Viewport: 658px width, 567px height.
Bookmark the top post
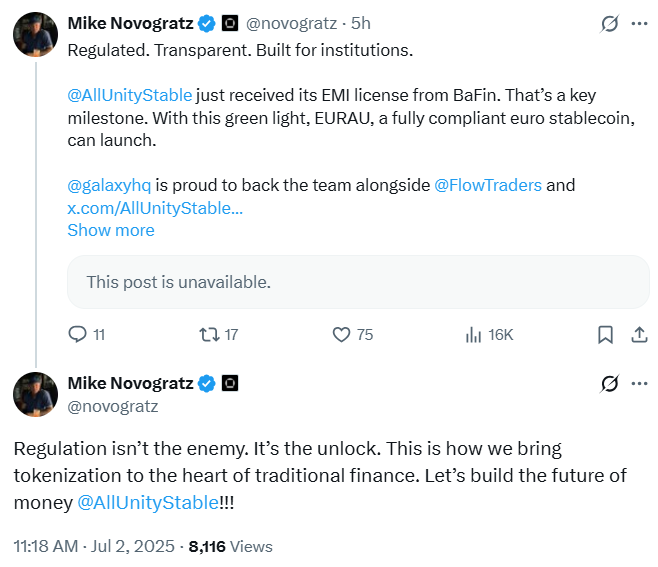[x=605, y=334]
